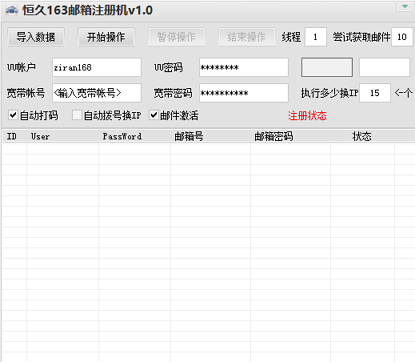The image size is (415, 362).
Task: Toggle the 邮件激活 checkbox
Action: click(153, 115)
